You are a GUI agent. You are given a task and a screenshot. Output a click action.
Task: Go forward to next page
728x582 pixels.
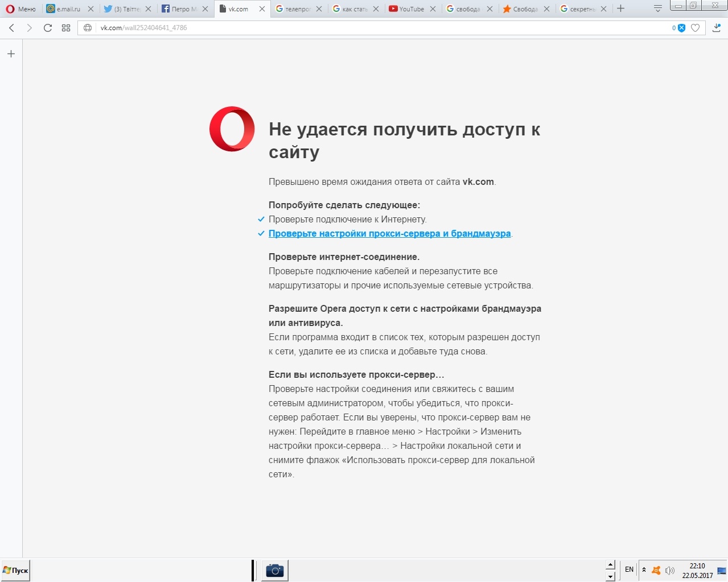[x=30, y=28]
